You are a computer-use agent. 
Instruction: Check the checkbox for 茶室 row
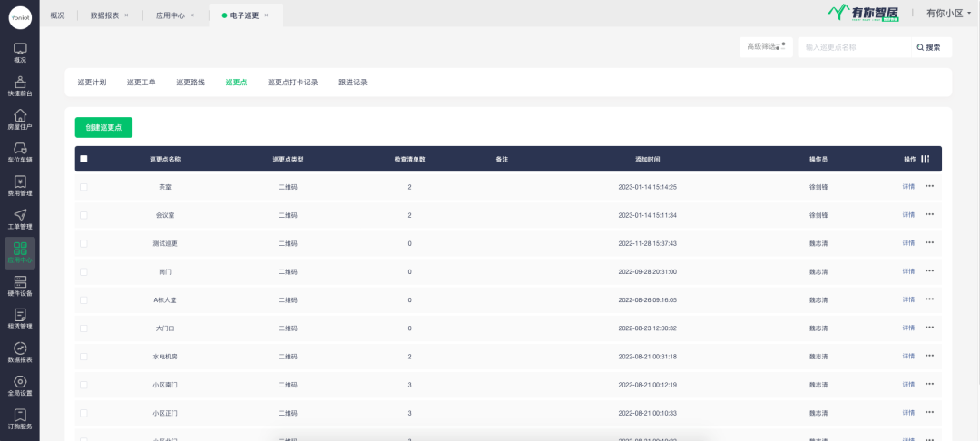point(84,187)
